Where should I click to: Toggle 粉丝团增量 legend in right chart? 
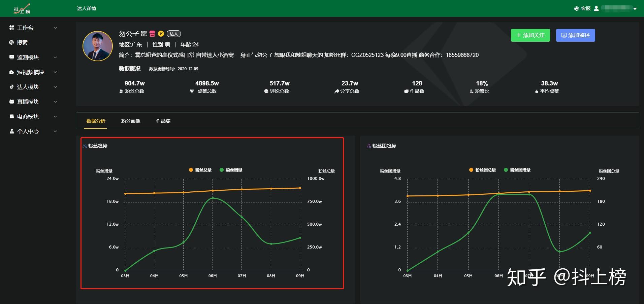point(517,170)
